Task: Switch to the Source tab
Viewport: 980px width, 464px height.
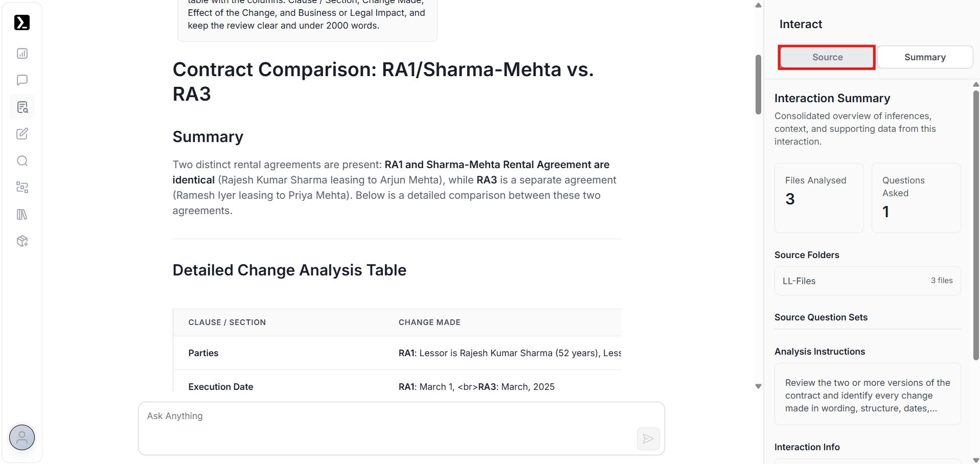Action: coord(827,57)
